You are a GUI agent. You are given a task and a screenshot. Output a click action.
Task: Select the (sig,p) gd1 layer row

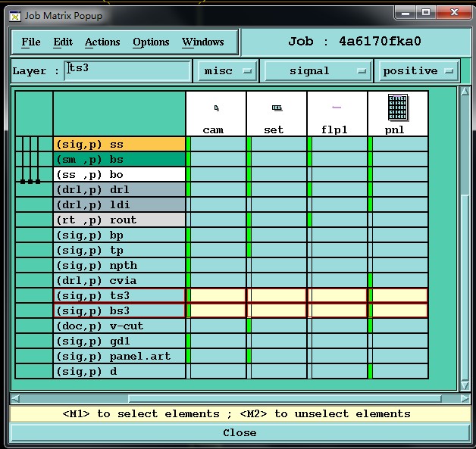coord(119,341)
